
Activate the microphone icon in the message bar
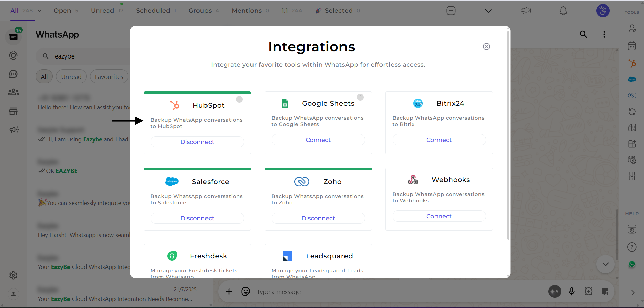click(572, 292)
